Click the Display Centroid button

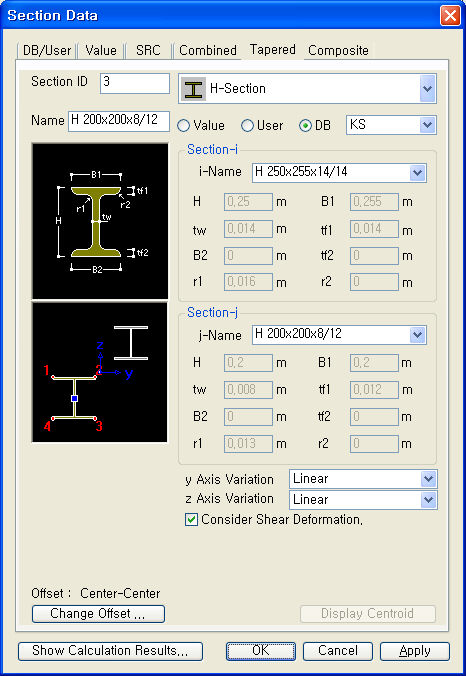tap(368, 613)
